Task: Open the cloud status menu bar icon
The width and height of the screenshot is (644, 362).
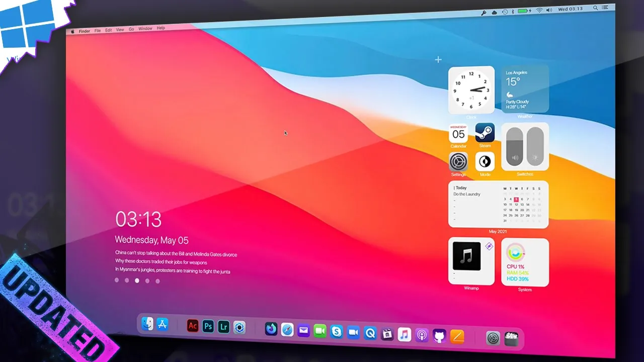Action: pos(494,12)
